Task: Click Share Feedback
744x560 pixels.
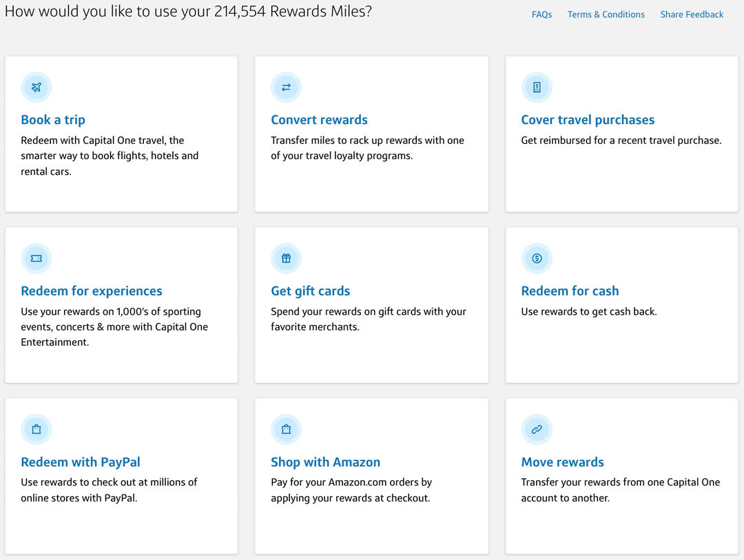Action: pos(692,14)
